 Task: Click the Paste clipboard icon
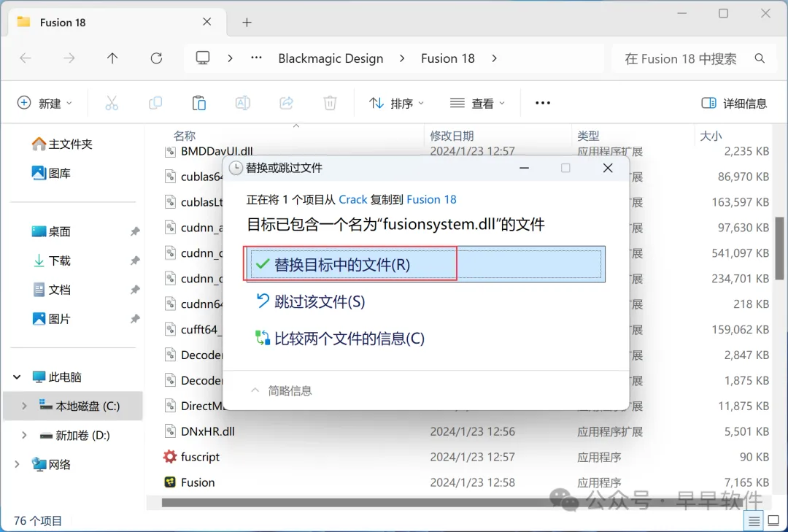pos(199,103)
